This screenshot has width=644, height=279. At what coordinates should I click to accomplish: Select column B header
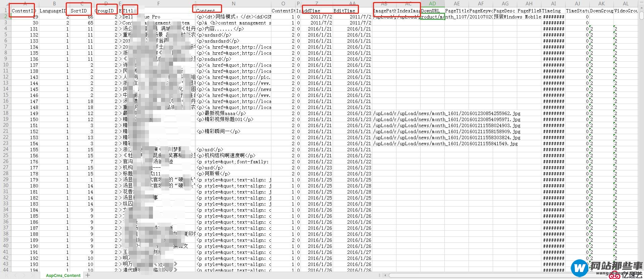[54, 3]
